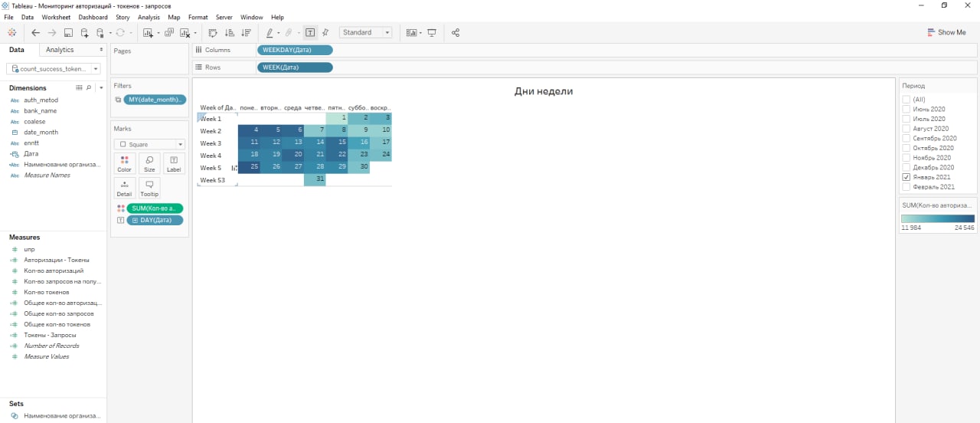The width and height of the screenshot is (980, 423).
Task: Open the Color marks card
Action: tap(124, 163)
